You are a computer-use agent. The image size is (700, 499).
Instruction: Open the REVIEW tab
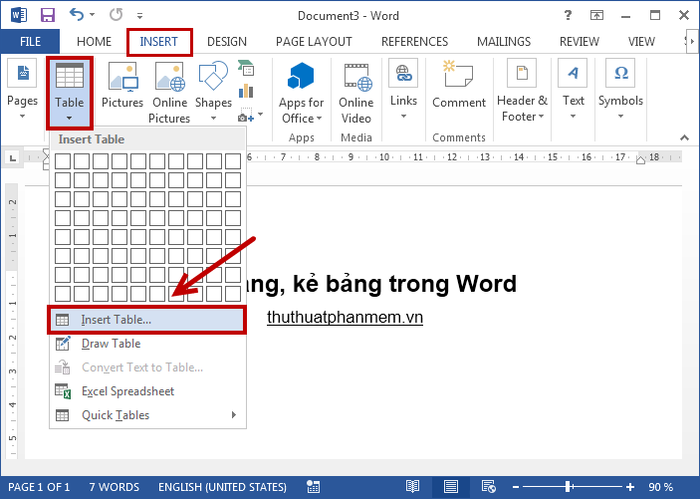click(579, 42)
